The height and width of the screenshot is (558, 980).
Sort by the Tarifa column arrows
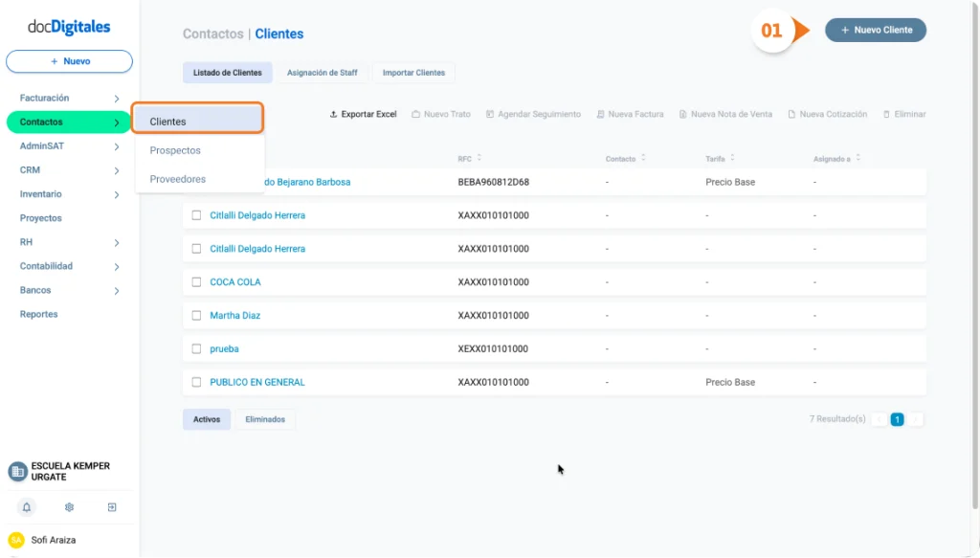coord(732,158)
